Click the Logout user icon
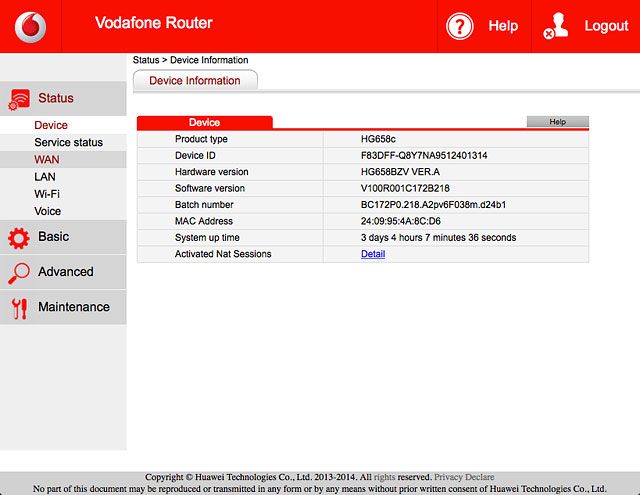The width and height of the screenshot is (640, 495). (x=556, y=26)
